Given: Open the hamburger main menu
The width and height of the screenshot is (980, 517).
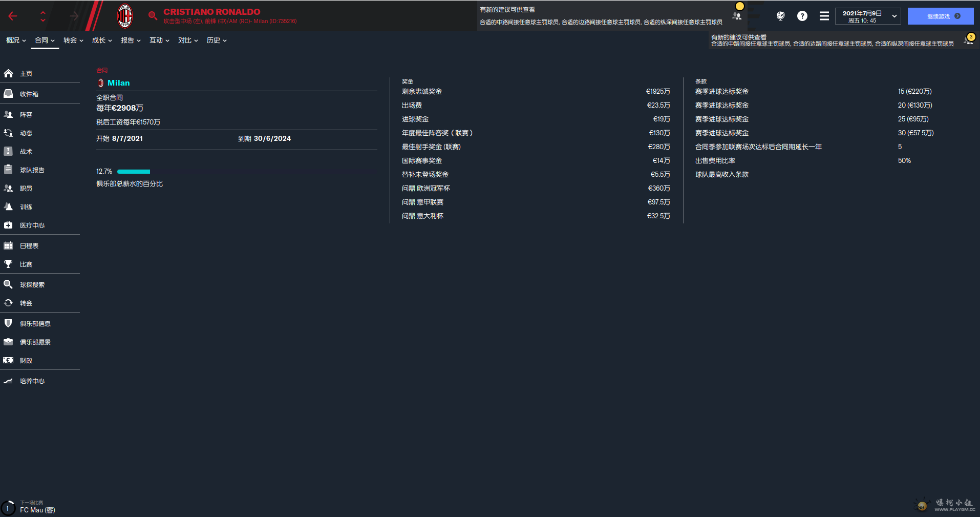Looking at the screenshot, I should click(824, 16).
